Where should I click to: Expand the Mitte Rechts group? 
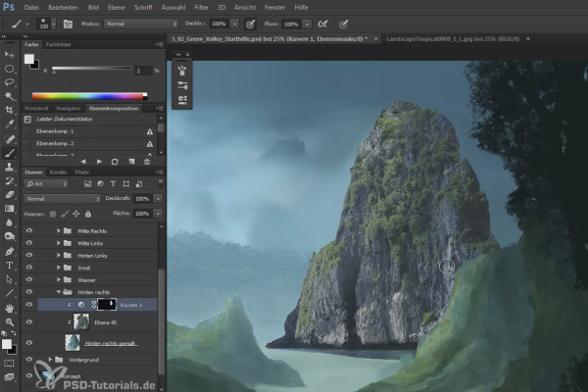59,230
